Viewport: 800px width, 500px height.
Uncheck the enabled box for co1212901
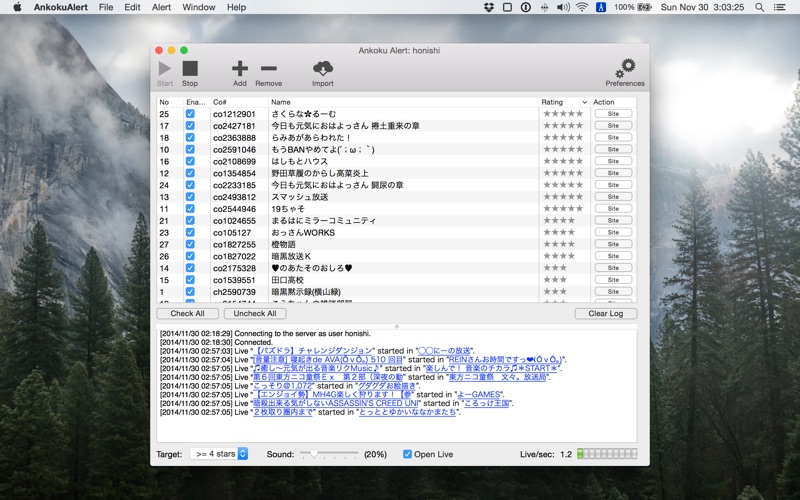coord(190,114)
